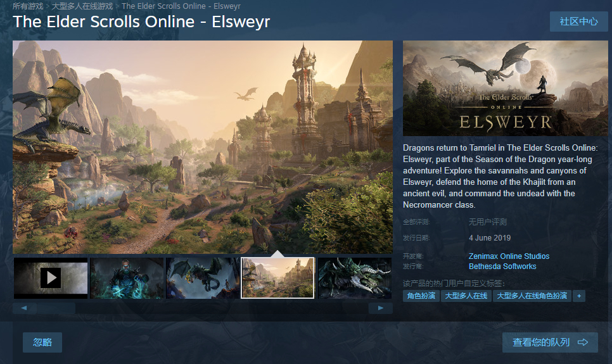Image resolution: width=612 pixels, height=364 pixels.
Task: Open Bethesda Softworks publisher link
Action: click(x=502, y=267)
